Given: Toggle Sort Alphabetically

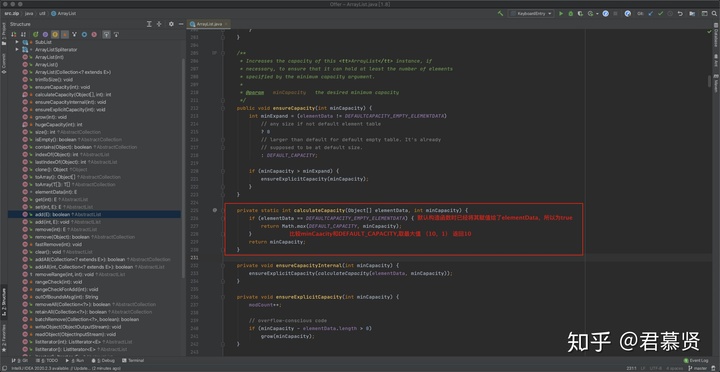Looking at the screenshot, I should coord(23,34).
